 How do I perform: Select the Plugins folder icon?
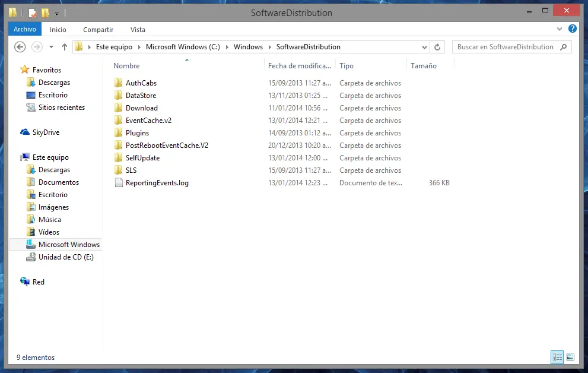click(x=119, y=132)
